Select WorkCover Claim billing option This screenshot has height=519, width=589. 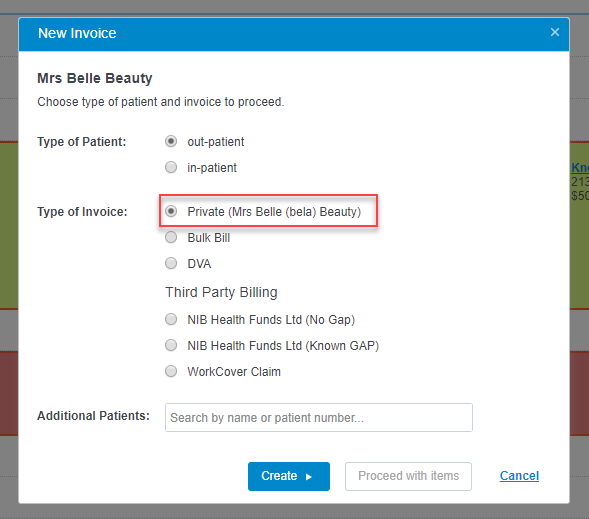[x=171, y=371]
